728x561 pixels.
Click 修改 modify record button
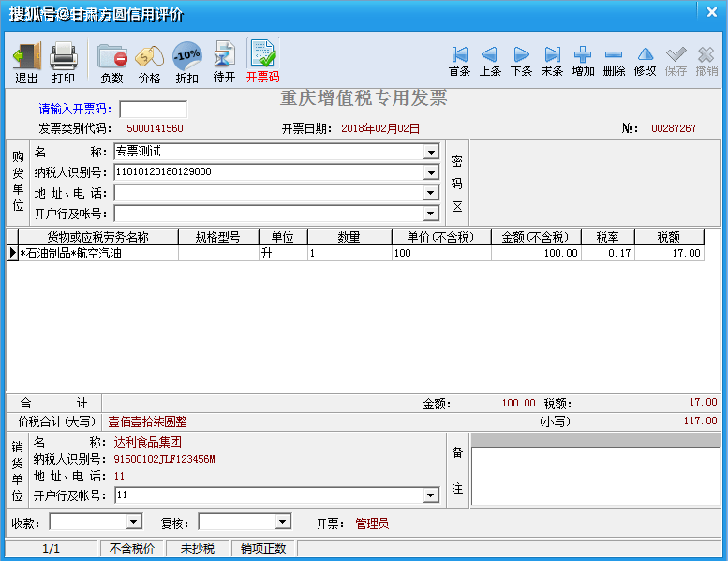pyautogui.click(x=645, y=62)
